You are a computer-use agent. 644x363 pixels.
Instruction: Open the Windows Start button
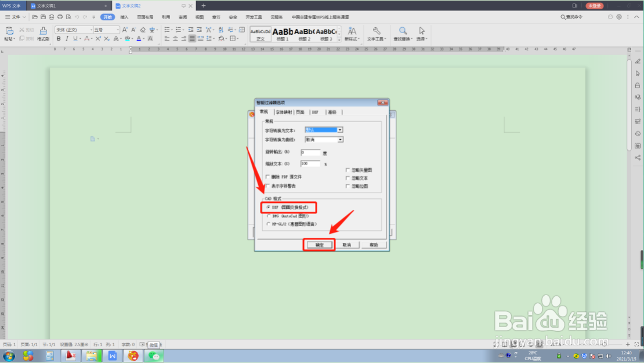click(9, 355)
